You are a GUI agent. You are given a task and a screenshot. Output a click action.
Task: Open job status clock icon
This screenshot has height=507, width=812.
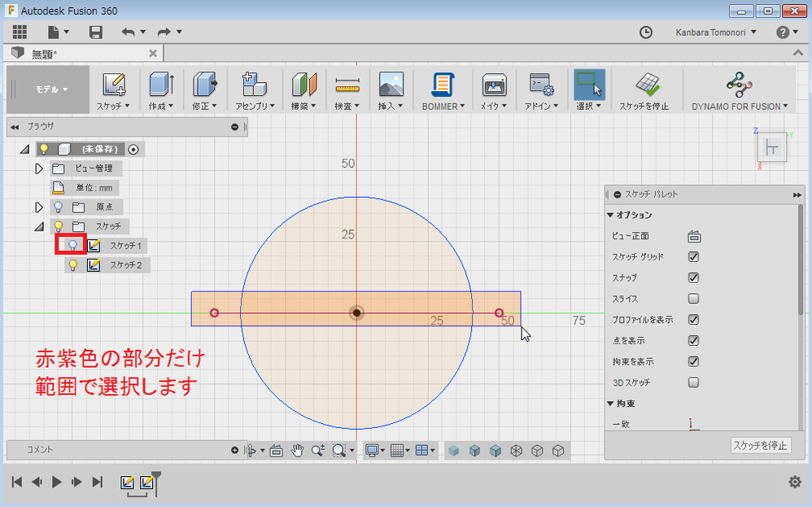(646, 32)
